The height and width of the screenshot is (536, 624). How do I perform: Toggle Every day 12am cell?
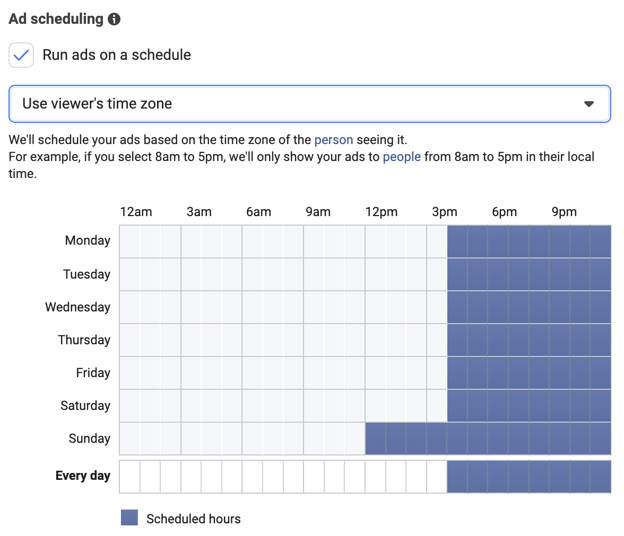[x=130, y=476]
